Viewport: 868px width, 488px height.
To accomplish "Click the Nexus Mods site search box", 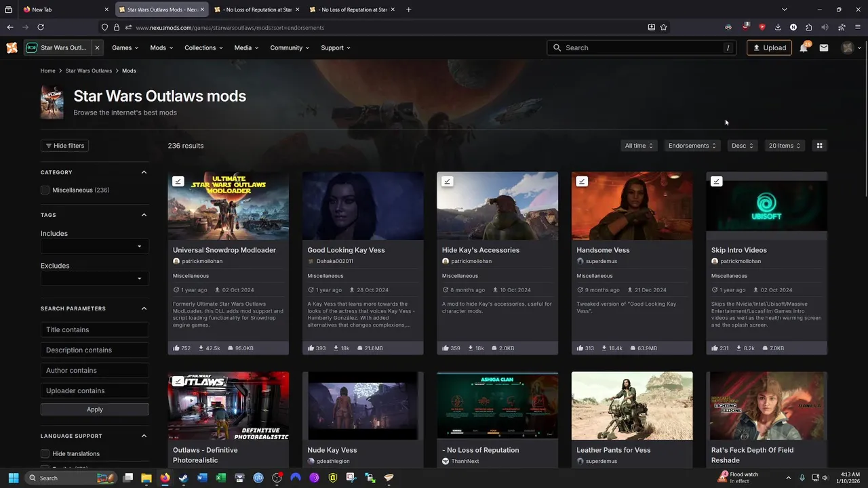I will [642, 47].
